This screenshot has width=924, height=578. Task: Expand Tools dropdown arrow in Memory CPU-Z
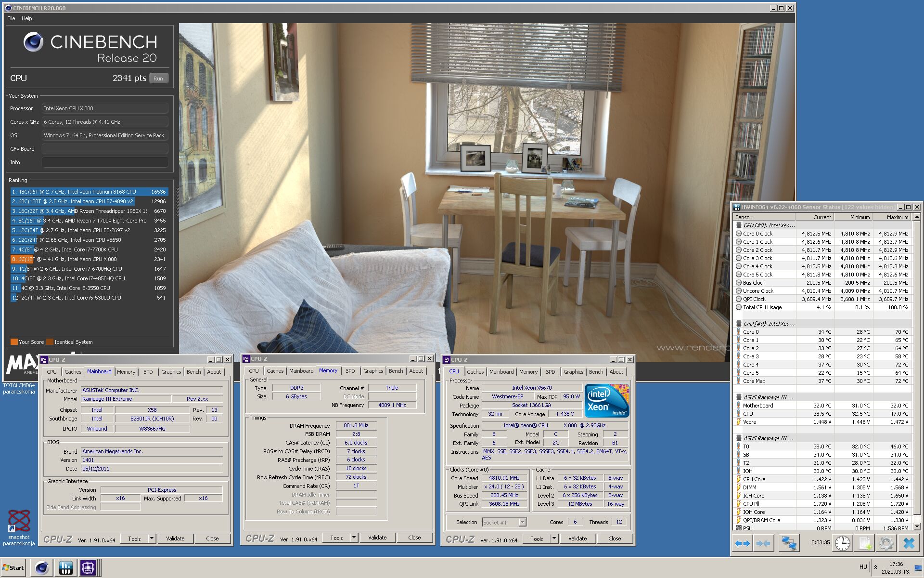[354, 538]
